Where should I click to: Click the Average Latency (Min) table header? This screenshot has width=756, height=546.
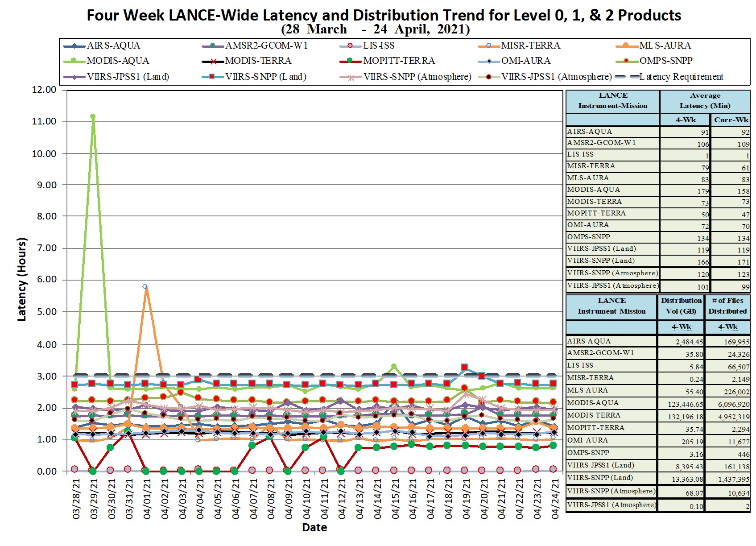click(x=705, y=101)
